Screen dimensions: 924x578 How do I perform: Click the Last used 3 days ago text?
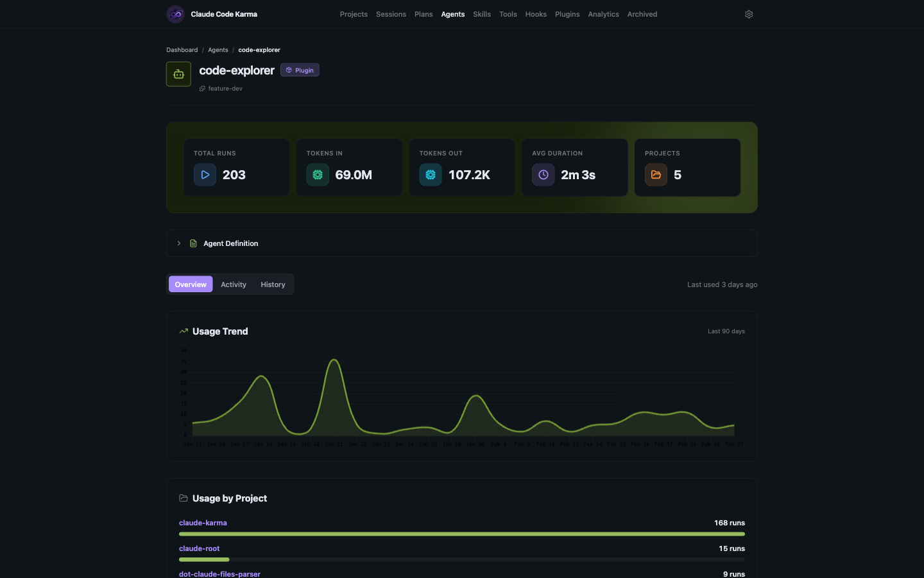point(723,285)
